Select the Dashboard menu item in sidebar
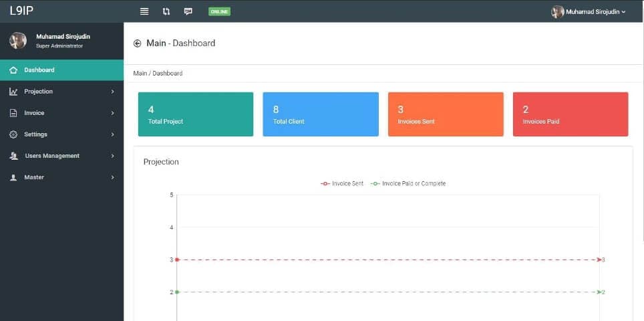644x321 pixels. click(61, 70)
